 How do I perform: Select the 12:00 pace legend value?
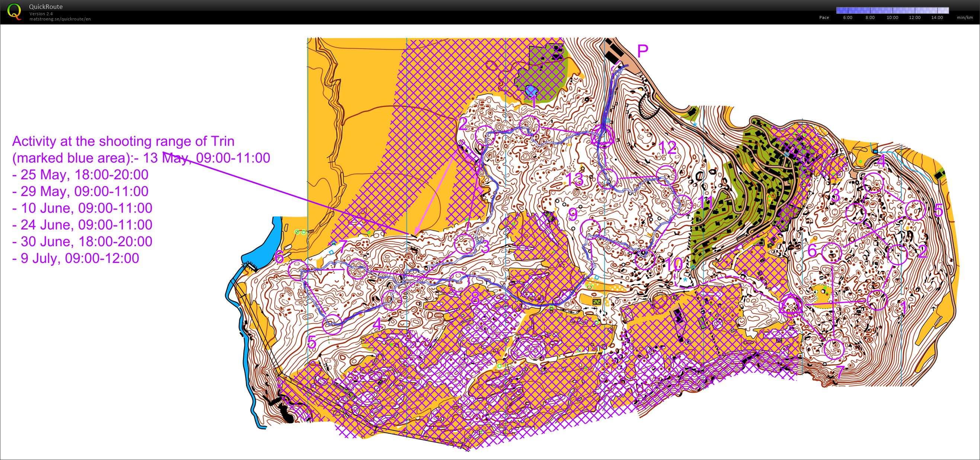914,17
